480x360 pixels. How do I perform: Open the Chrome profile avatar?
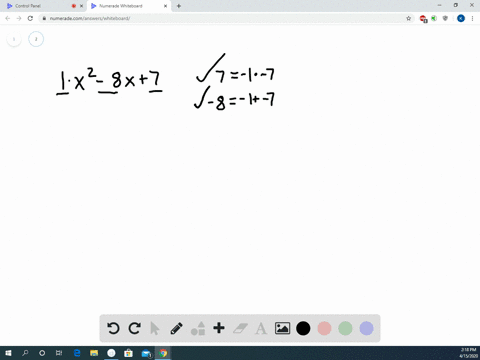[461, 18]
